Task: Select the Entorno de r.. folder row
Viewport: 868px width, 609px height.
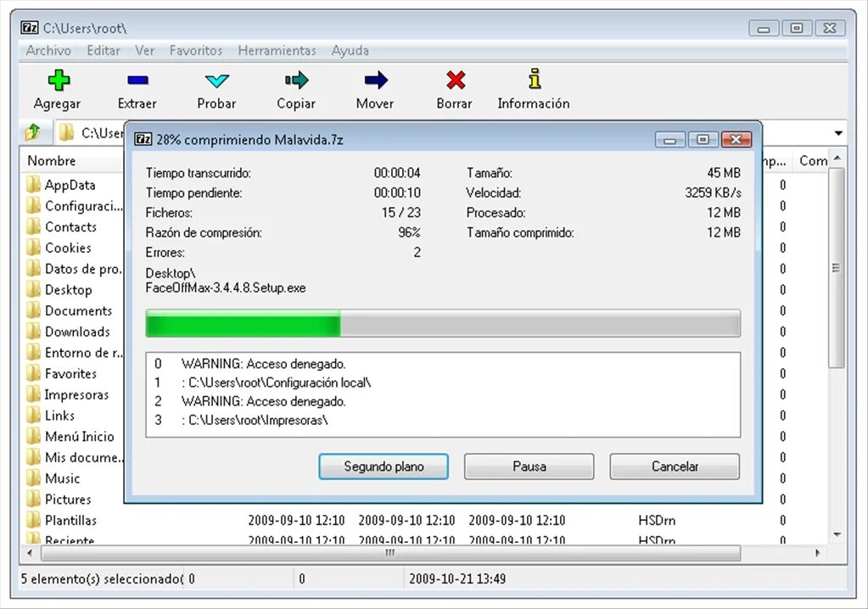Action: (74, 353)
